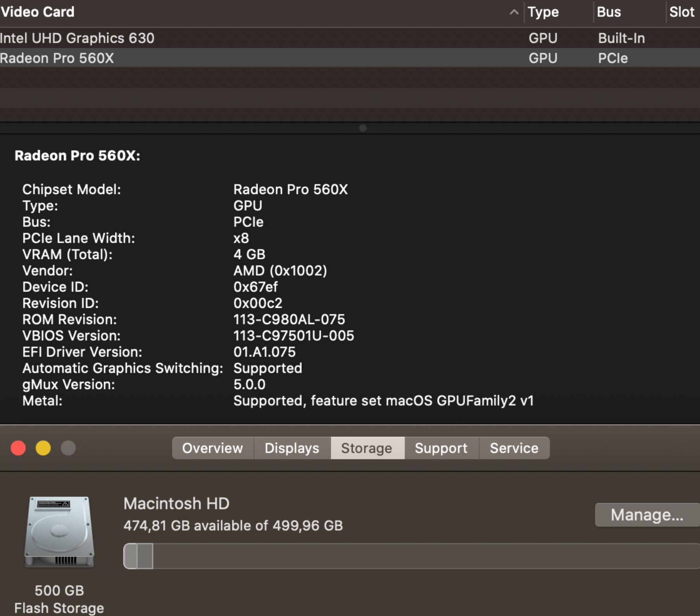The width and height of the screenshot is (700, 616).
Task: Select the Radeon Pro 560X list row
Action: 350,58
